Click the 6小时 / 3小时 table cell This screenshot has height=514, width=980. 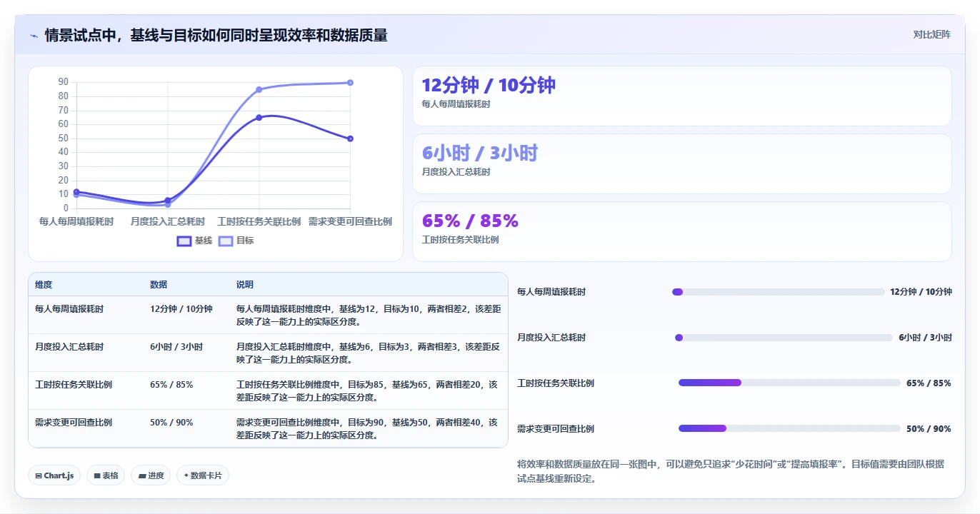pos(176,347)
